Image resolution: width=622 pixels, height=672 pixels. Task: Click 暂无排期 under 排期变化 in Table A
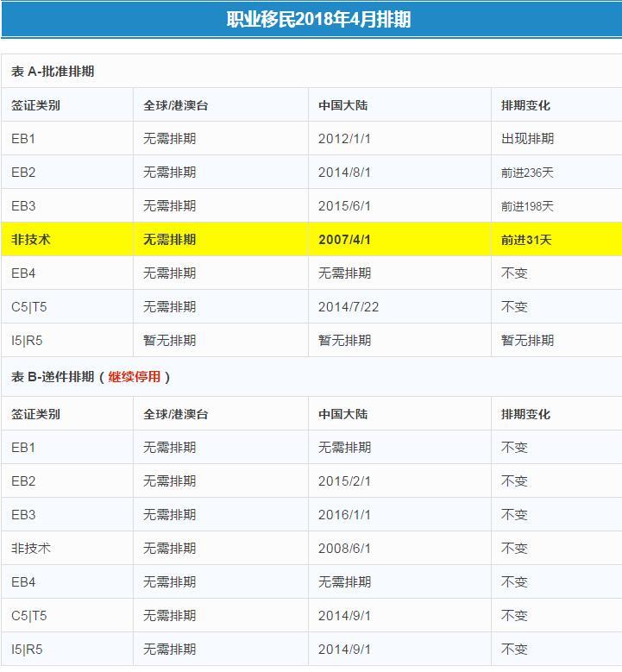(x=527, y=341)
